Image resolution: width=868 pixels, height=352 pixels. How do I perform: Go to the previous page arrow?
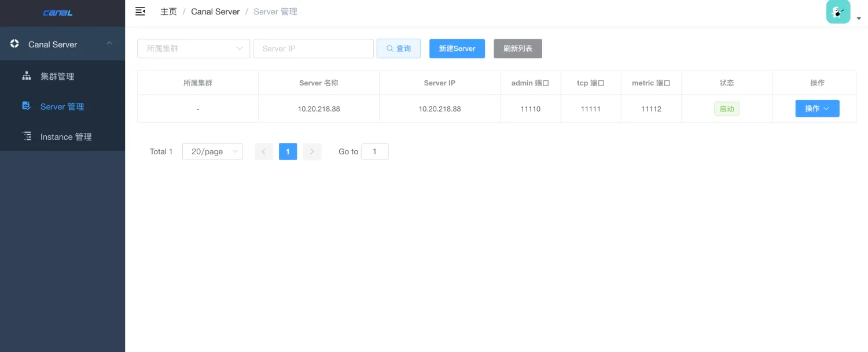point(264,151)
